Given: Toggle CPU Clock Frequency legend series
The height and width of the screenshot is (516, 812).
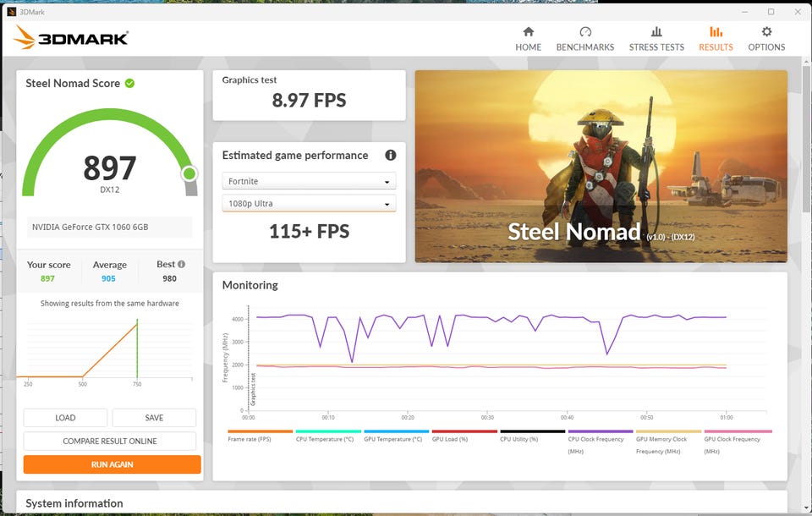Looking at the screenshot, I should (601, 442).
